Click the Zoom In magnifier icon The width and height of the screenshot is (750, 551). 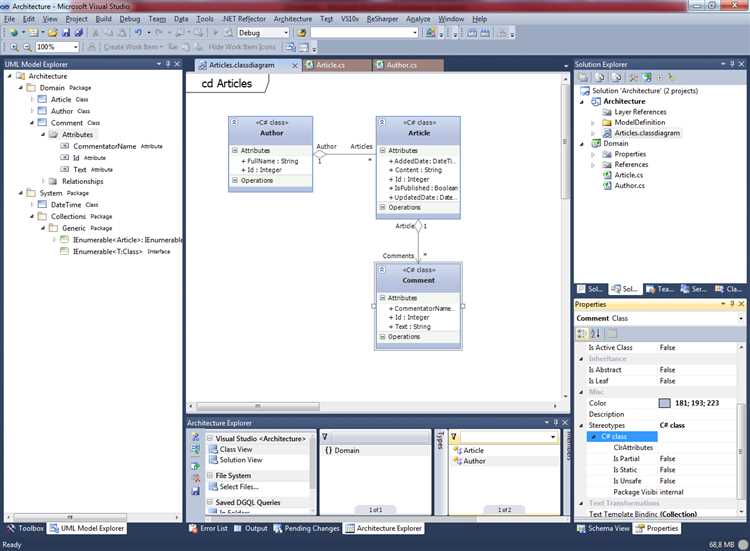(14, 47)
